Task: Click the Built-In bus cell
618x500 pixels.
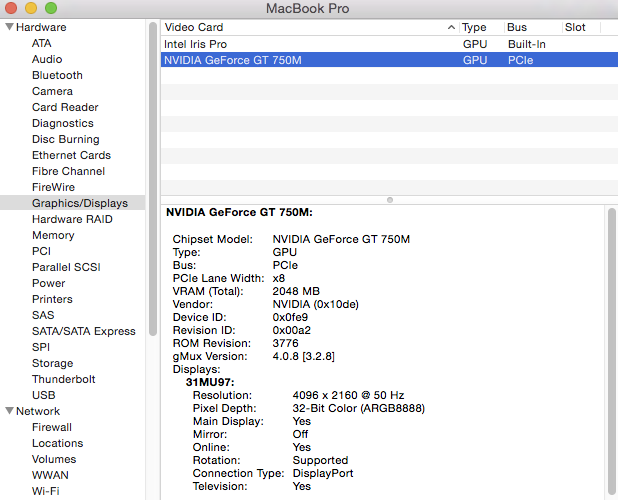Action: 527,44
